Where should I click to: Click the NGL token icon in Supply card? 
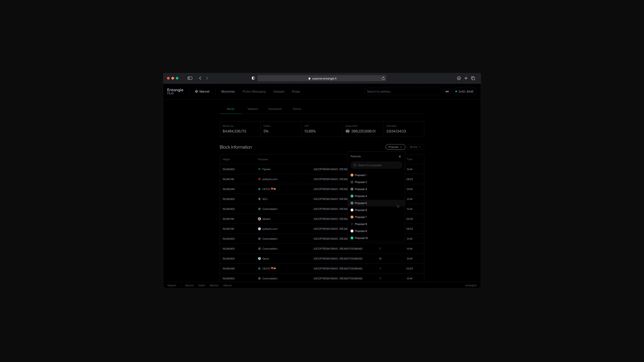347,131
